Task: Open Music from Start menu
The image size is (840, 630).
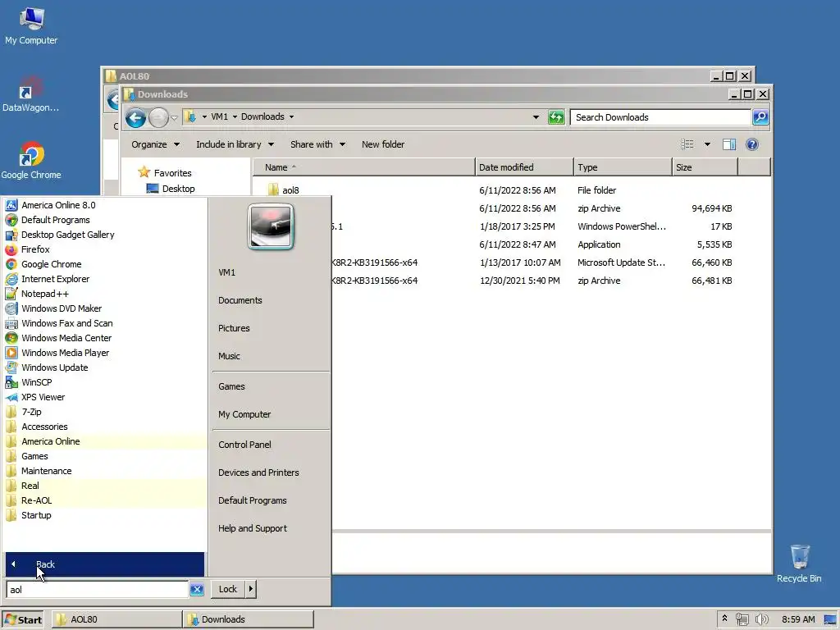Action: pyautogui.click(x=229, y=356)
